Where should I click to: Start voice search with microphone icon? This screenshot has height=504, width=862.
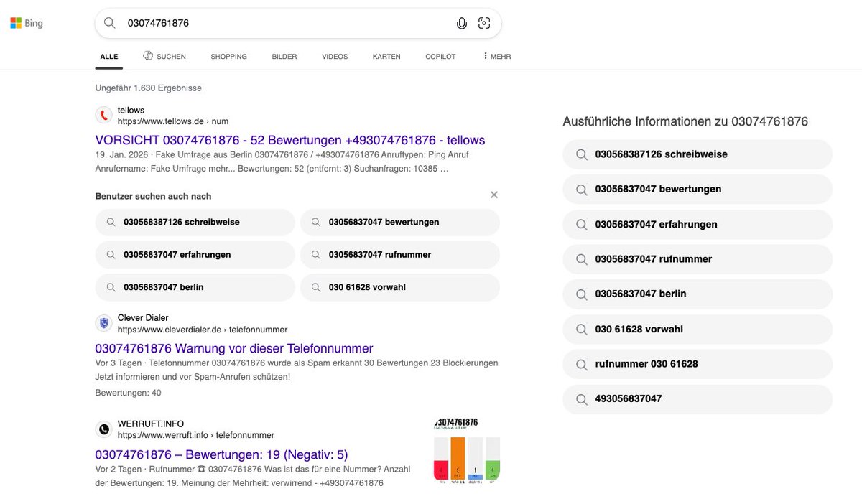pyautogui.click(x=462, y=23)
